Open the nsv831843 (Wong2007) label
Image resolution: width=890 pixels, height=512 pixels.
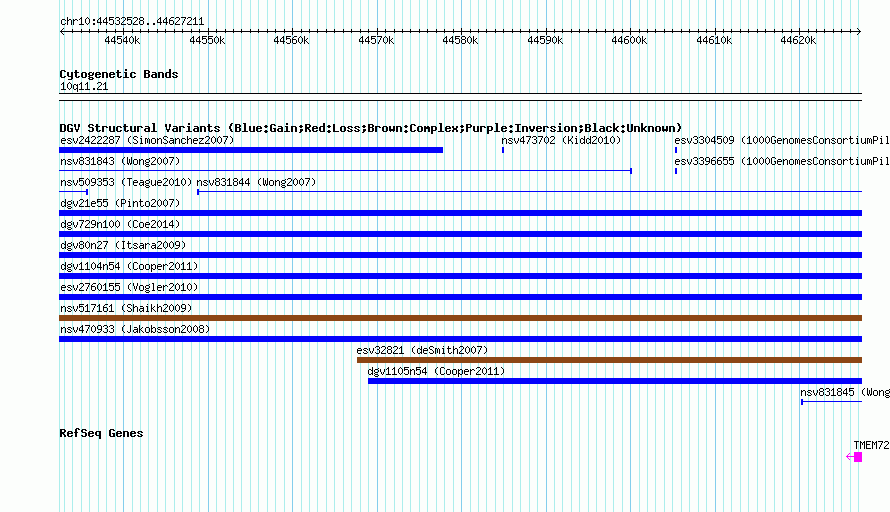point(120,161)
